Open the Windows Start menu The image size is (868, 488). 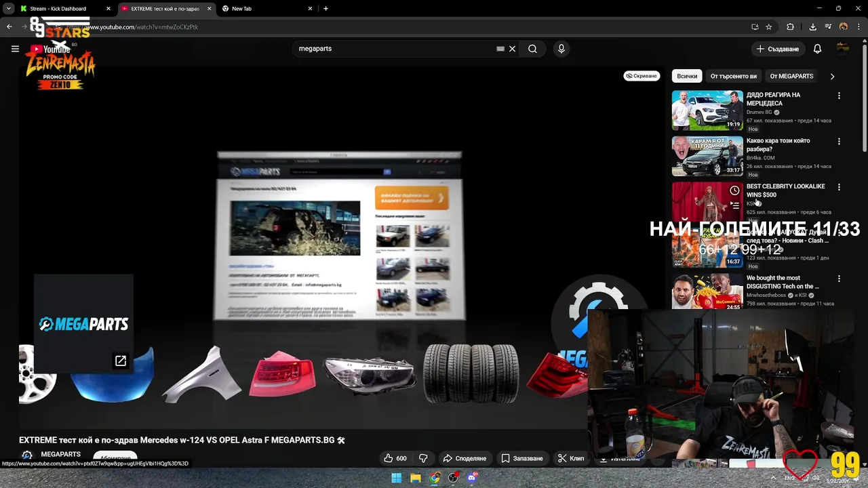point(396,478)
